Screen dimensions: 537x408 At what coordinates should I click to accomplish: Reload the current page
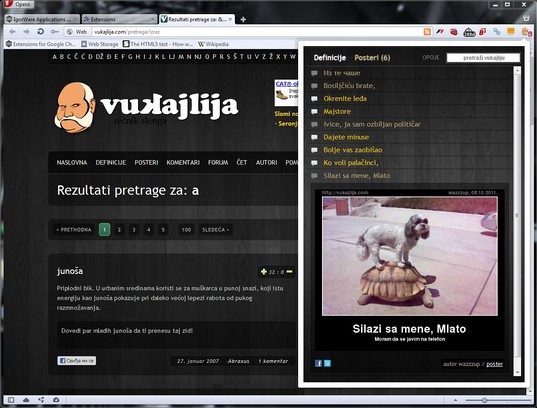coord(40,32)
